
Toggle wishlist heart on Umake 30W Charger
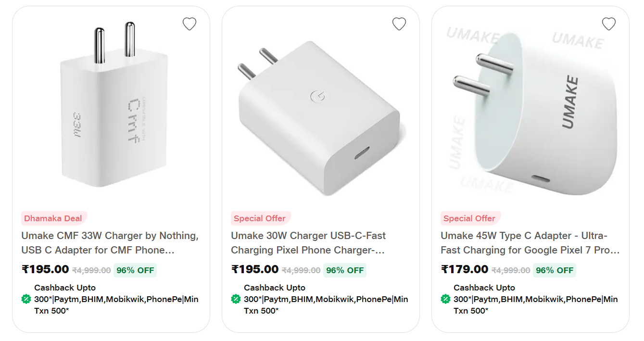[399, 24]
